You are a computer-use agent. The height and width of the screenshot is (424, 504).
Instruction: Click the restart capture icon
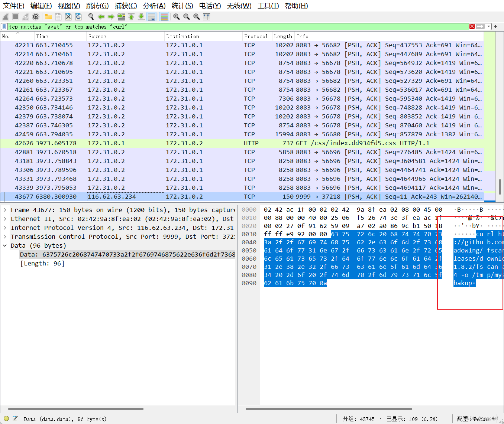pos(26,17)
